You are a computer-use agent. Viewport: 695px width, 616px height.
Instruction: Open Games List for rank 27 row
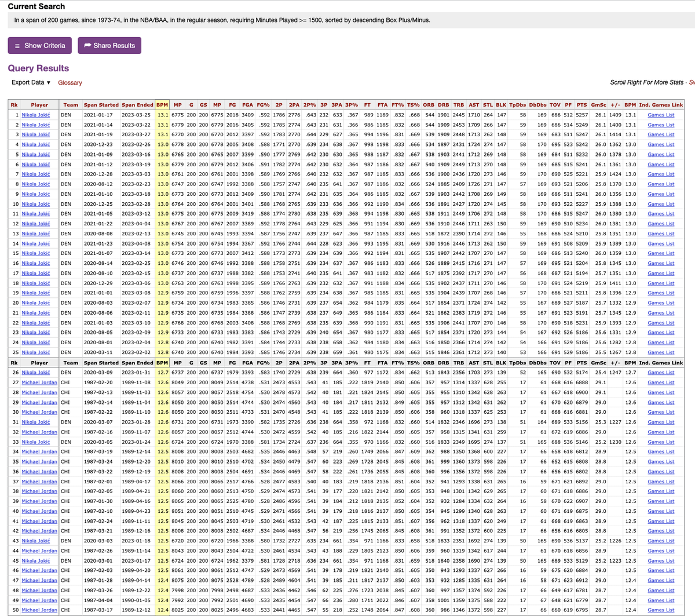pos(661,382)
